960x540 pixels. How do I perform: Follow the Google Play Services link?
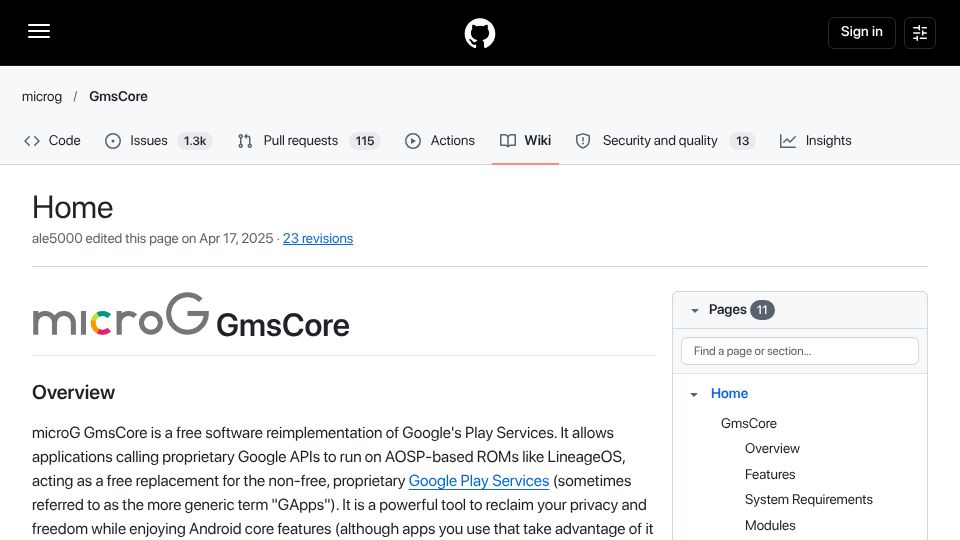coord(479,481)
